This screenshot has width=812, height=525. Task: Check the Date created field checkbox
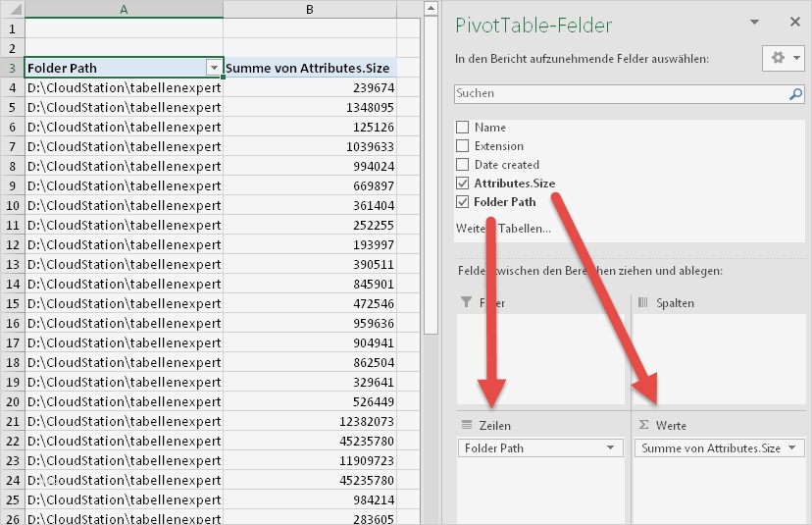click(463, 164)
